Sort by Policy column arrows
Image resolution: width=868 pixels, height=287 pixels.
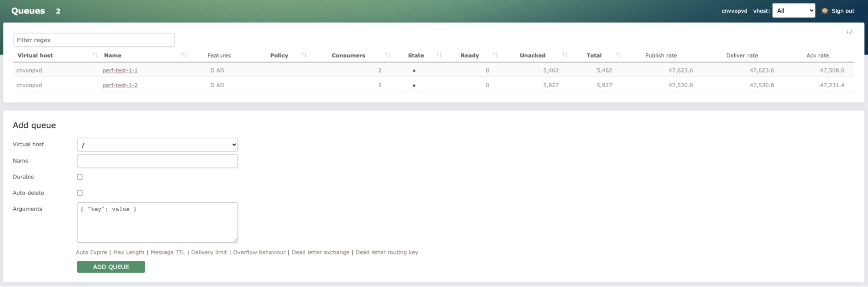coord(304,55)
